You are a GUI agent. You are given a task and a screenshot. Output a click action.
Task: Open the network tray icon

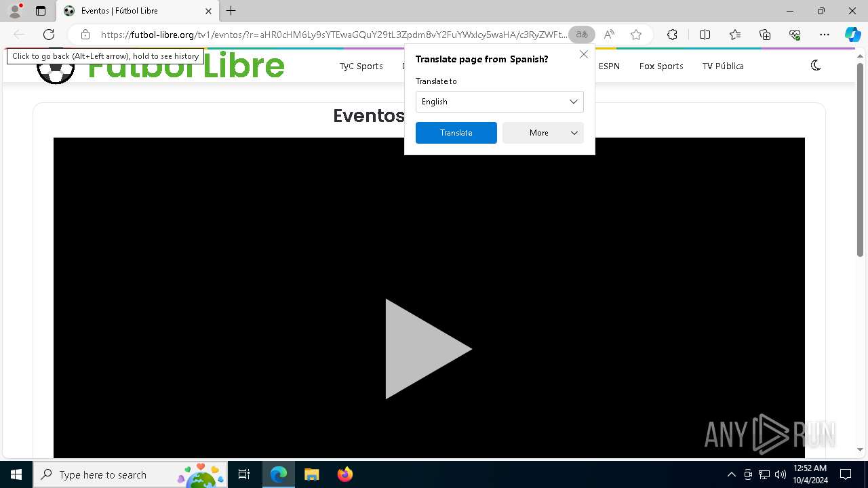point(764,474)
